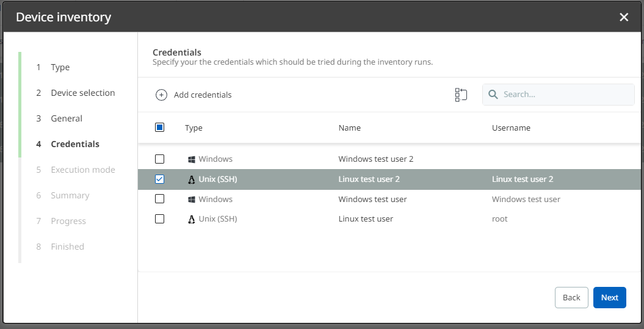
Task: Focus the Search input field
Action: [565, 95]
